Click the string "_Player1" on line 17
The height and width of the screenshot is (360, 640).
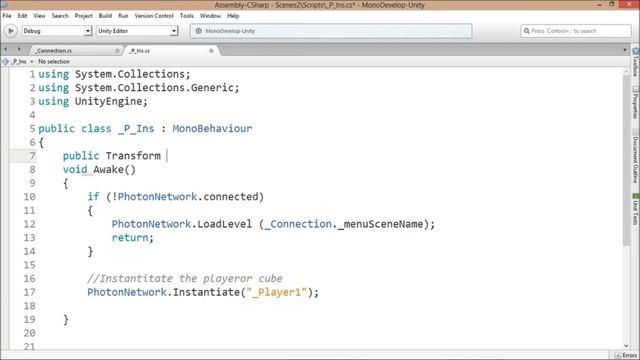276,292
